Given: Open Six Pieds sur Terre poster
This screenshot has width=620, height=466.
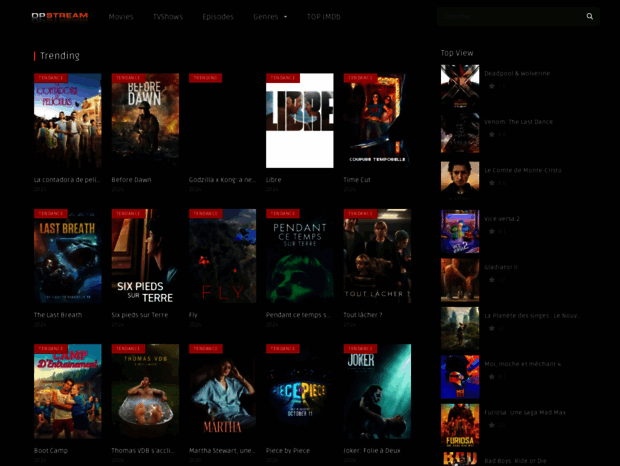Looking at the screenshot, I should (x=145, y=256).
